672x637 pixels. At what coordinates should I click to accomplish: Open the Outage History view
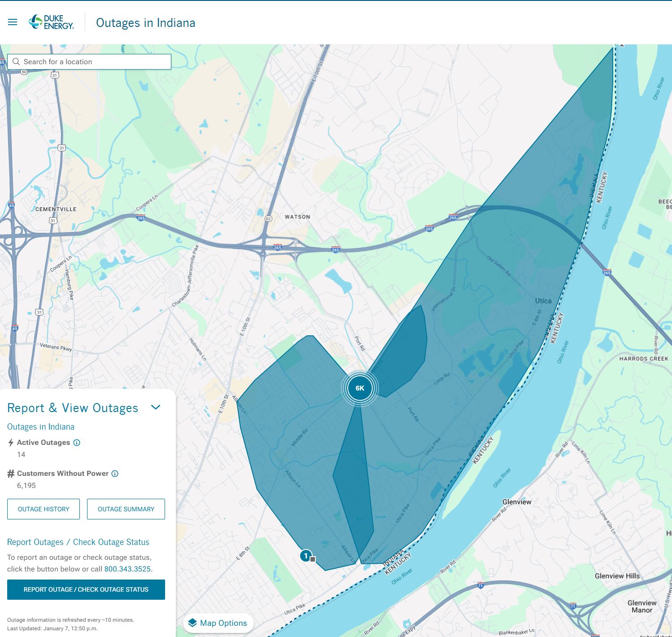tap(43, 509)
